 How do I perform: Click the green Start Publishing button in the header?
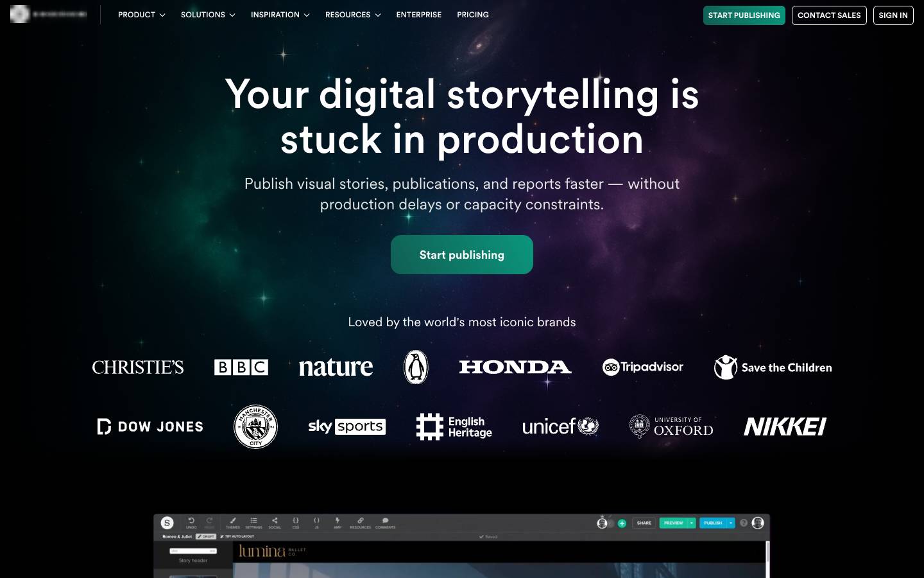(744, 15)
